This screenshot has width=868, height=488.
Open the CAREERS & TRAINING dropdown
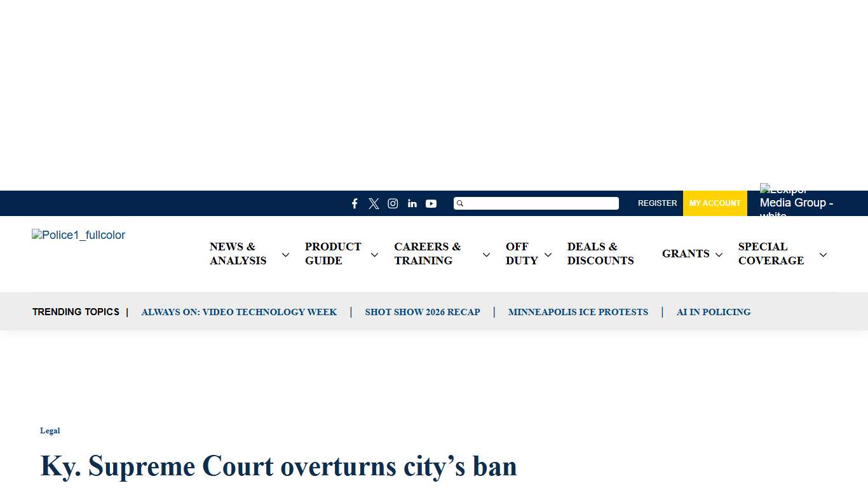click(x=486, y=254)
